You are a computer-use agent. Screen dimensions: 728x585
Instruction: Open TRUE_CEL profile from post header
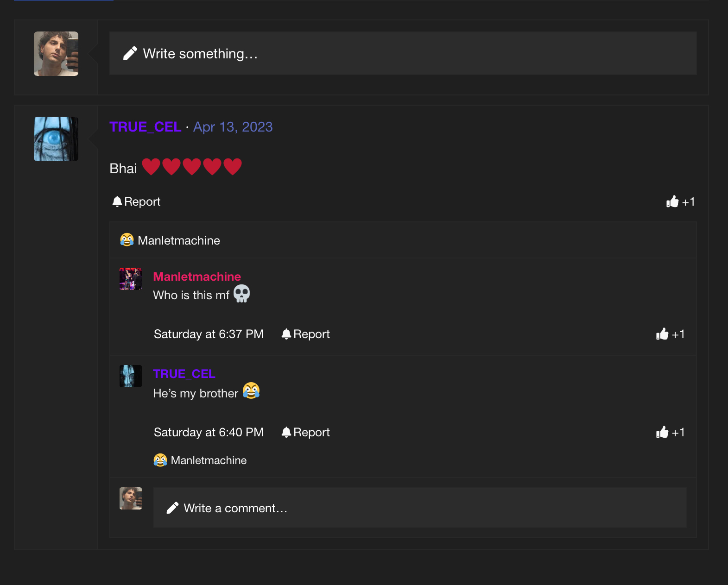pos(145,127)
